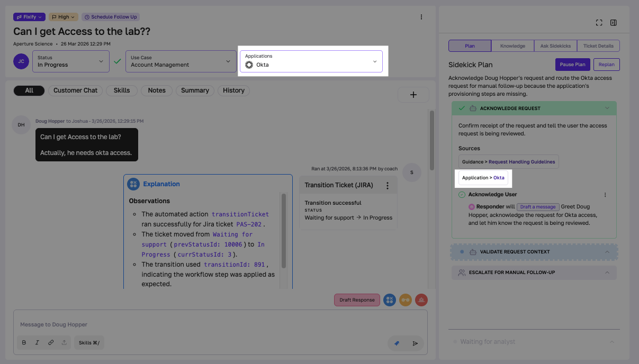639x364 pixels.
Task: Click the blue Sidekicks circle icon near Draft Response
Action: tap(389, 300)
